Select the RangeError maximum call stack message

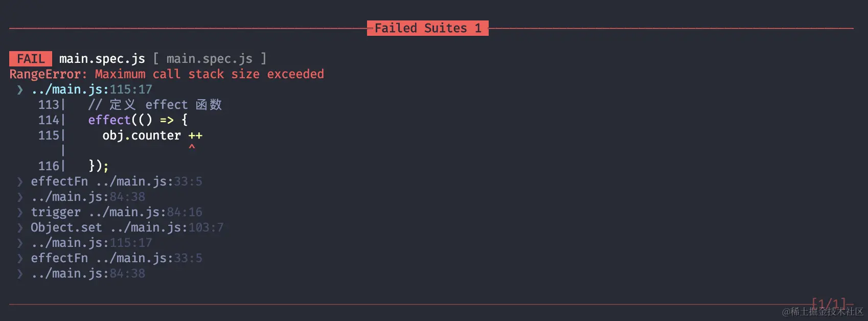point(167,74)
